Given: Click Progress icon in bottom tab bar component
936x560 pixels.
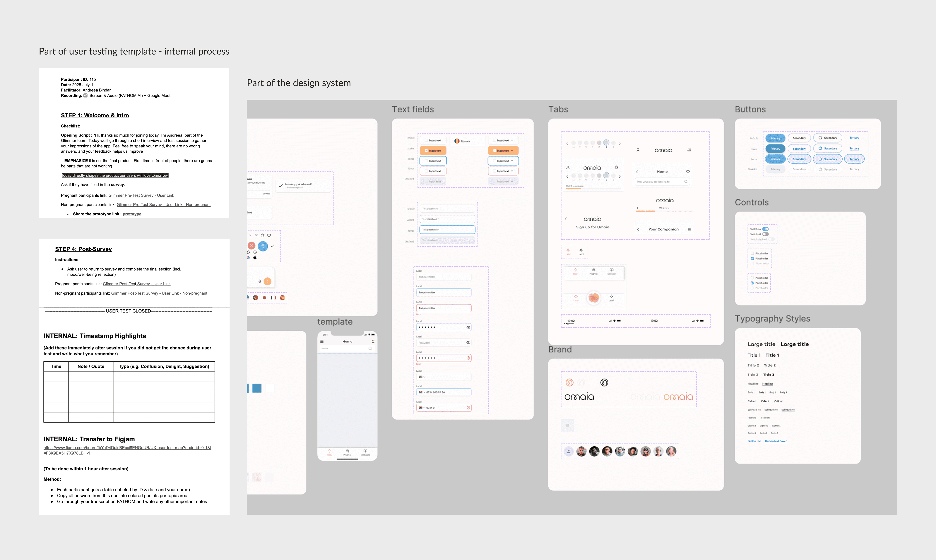Looking at the screenshot, I should pyautogui.click(x=593, y=270).
